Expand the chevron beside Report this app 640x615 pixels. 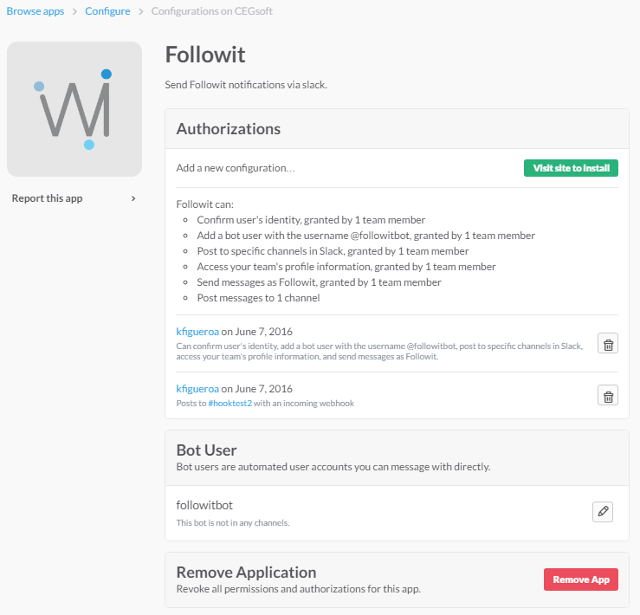(133, 198)
